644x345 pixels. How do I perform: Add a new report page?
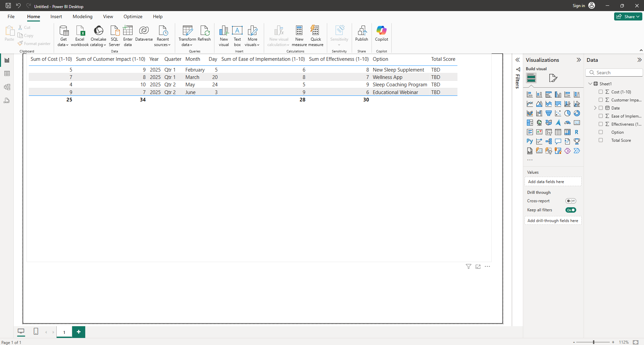(x=79, y=332)
